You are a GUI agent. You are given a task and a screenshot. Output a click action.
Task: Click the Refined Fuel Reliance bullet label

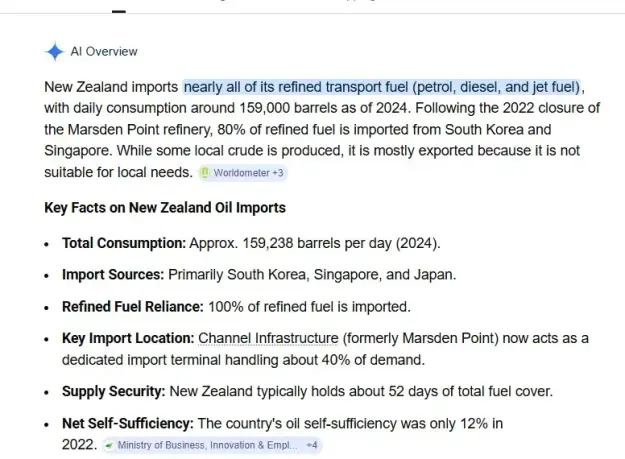(133, 307)
